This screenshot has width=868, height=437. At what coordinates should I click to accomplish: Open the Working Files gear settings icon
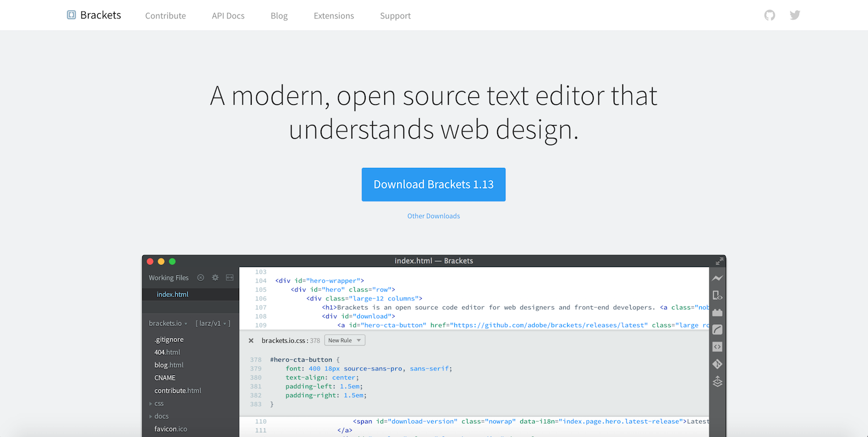click(215, 278)
